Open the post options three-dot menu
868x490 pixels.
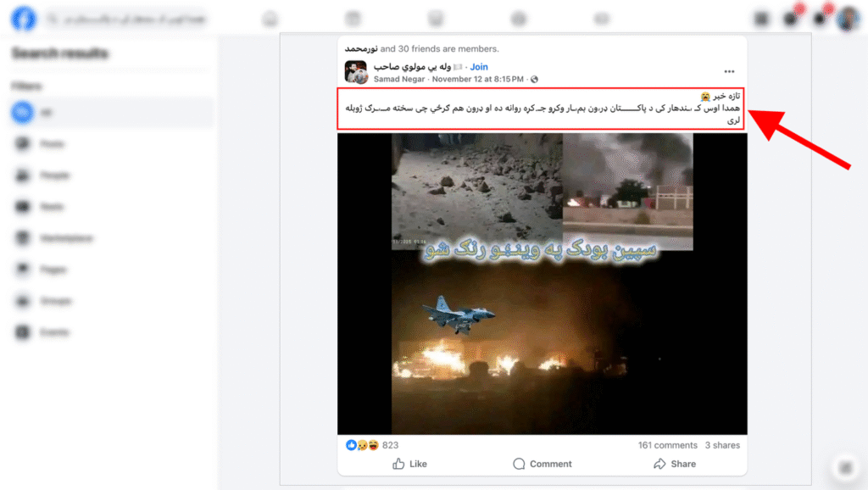[x=729, y=71]
